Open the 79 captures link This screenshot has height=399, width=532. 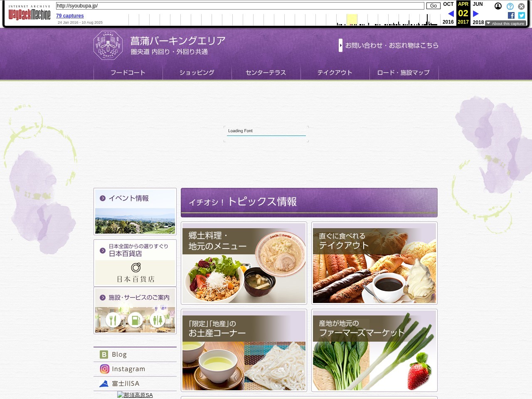coord(70,16)
